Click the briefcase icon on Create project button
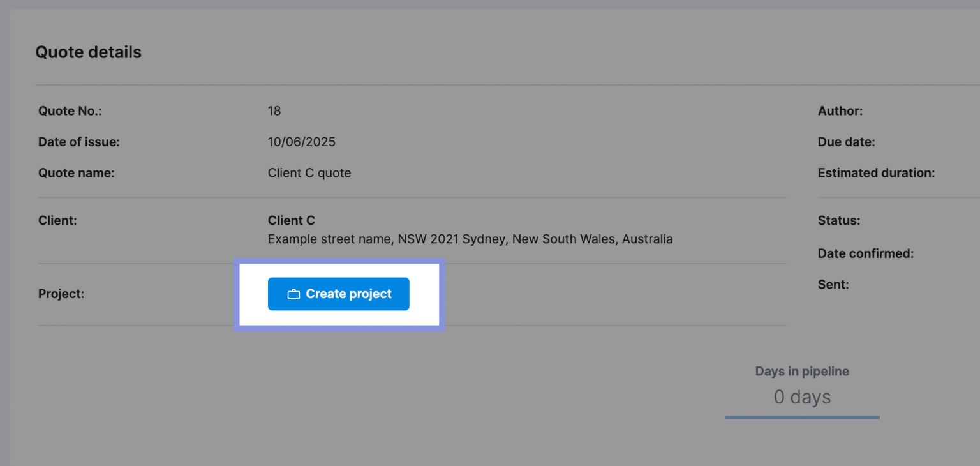 click(293, 294)
